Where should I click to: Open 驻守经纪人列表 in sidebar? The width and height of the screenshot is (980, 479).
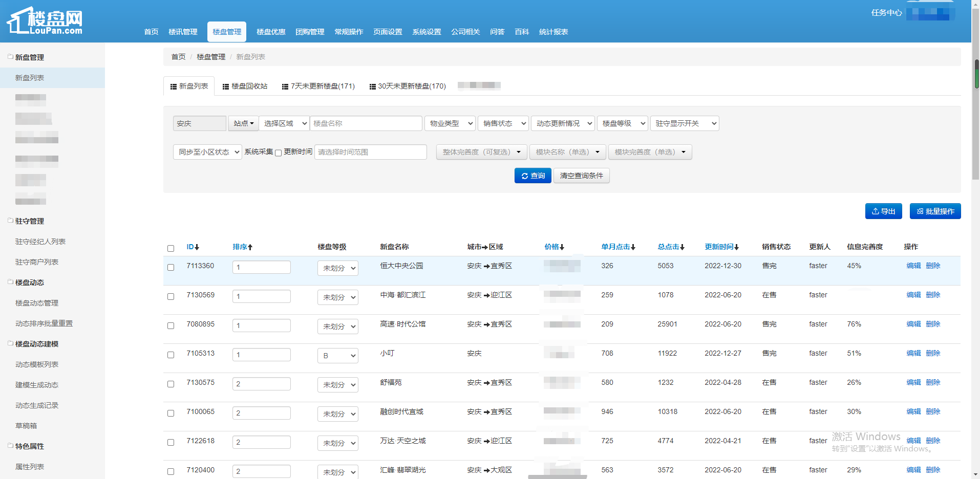[40, 242]
